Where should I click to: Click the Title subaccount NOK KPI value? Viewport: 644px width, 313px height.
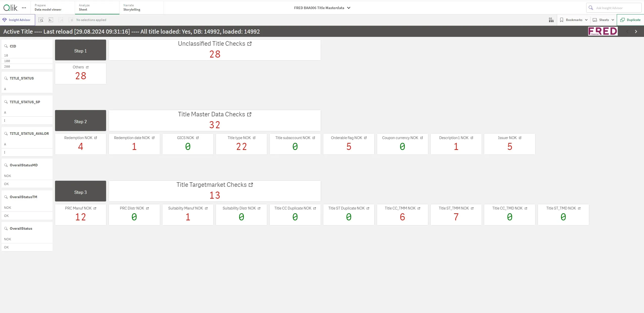(x=295, y=147)
